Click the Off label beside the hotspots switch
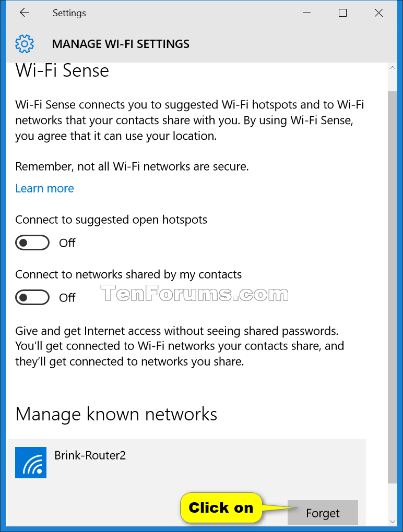Viewport: 403px width, 532px height. coord(67,243)
